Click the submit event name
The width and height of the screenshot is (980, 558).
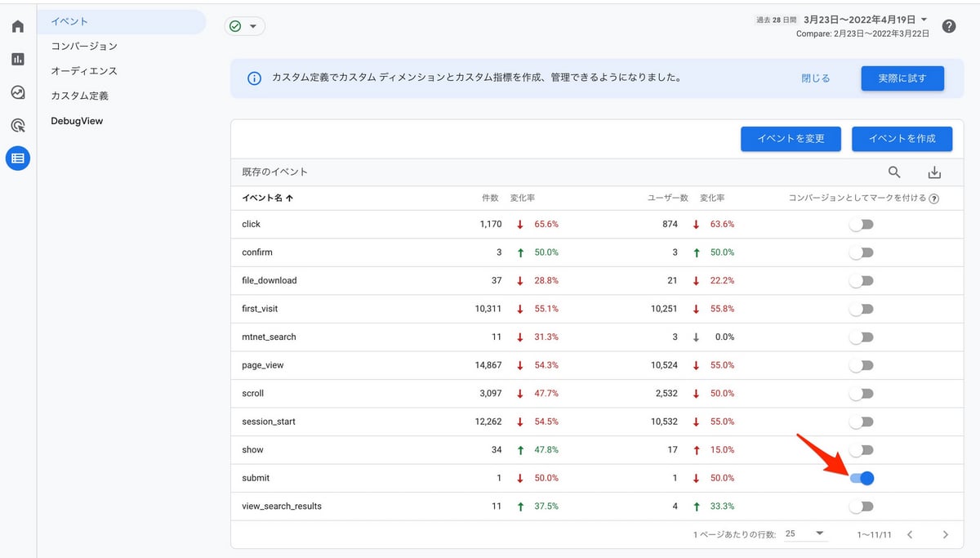(x=256, y=478)
